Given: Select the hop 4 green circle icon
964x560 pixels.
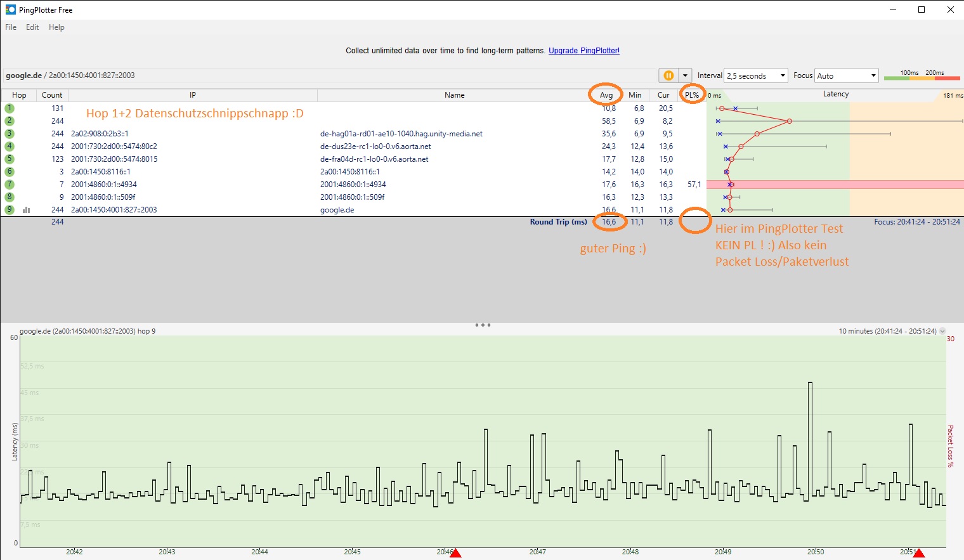Looking at the screenshot, I should coord(10,147).
